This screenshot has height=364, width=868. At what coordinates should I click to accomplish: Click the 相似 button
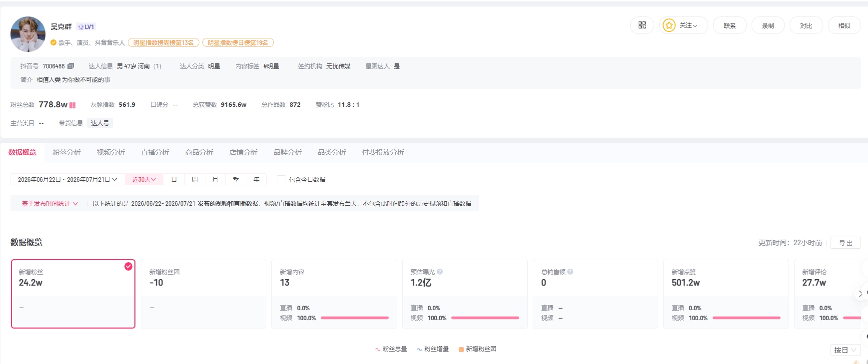[845, 25]
